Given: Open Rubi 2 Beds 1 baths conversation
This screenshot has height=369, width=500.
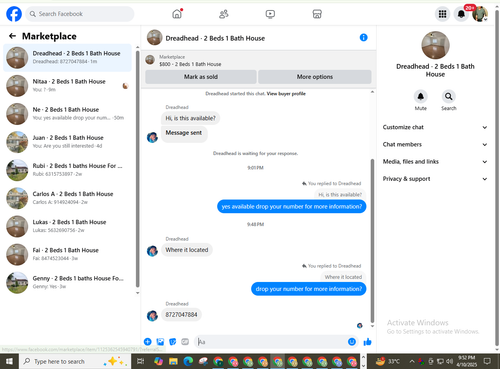Looking at the screenshot, I should tap(68, 170).
